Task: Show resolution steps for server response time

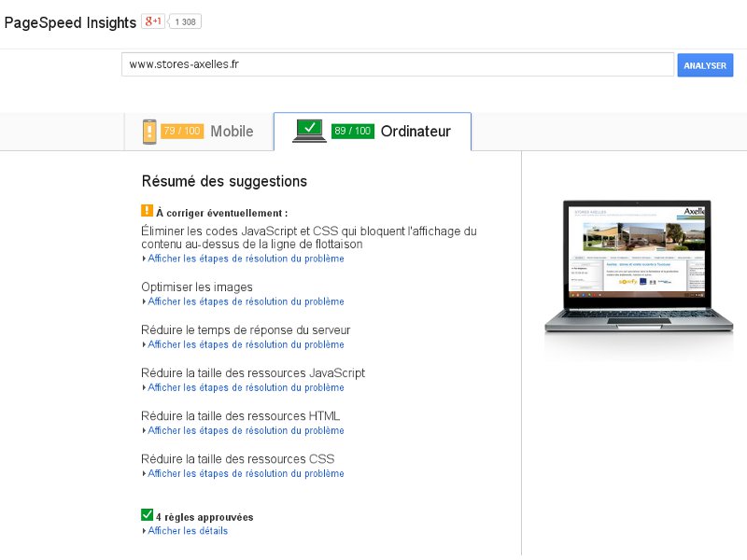Action: click(x=246, y=344)
